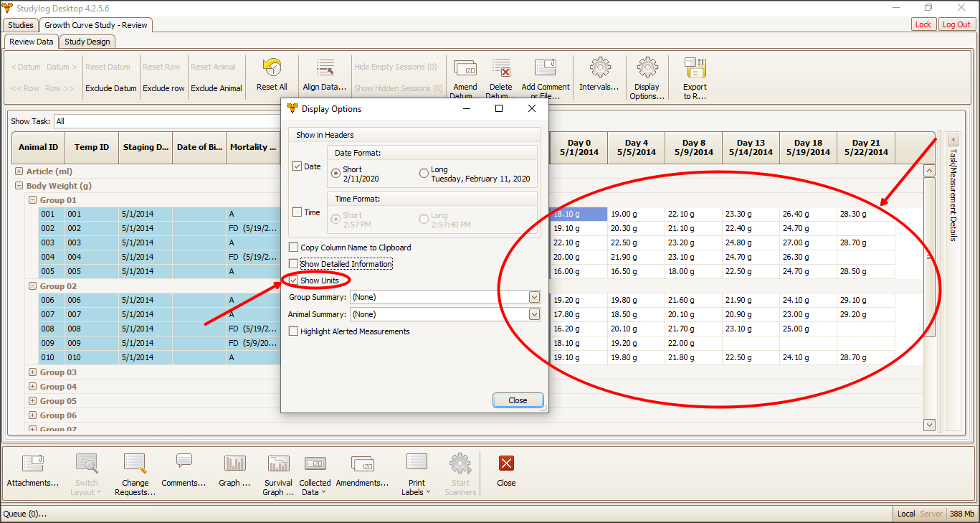This screenshot has height=523, width=980.
Task: Expand Group 05
Action: 33,401
